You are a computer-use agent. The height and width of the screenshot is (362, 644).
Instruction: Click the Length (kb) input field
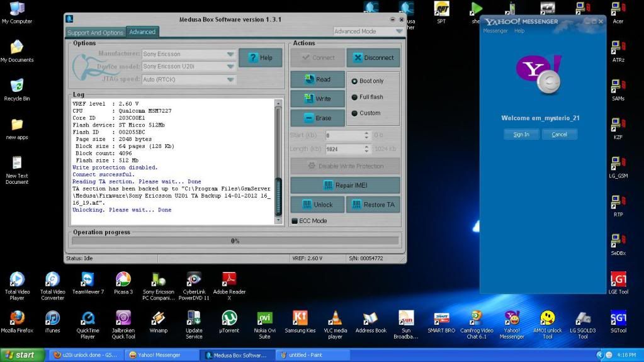click(344, 149)
